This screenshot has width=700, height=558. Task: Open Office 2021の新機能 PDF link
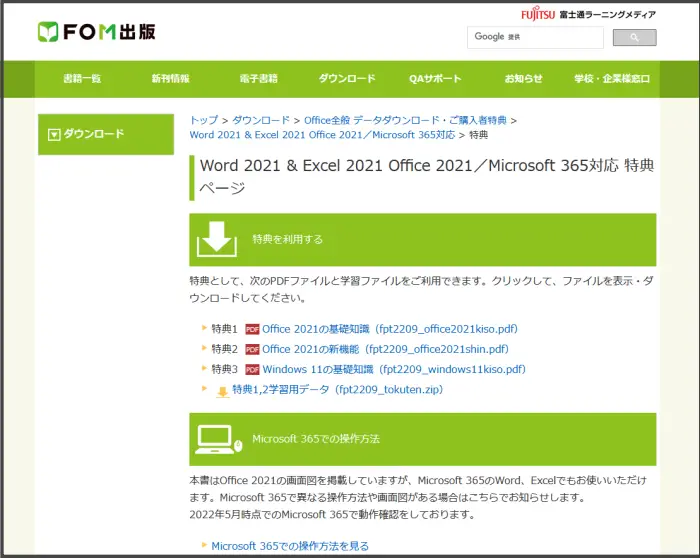point(385,349)
